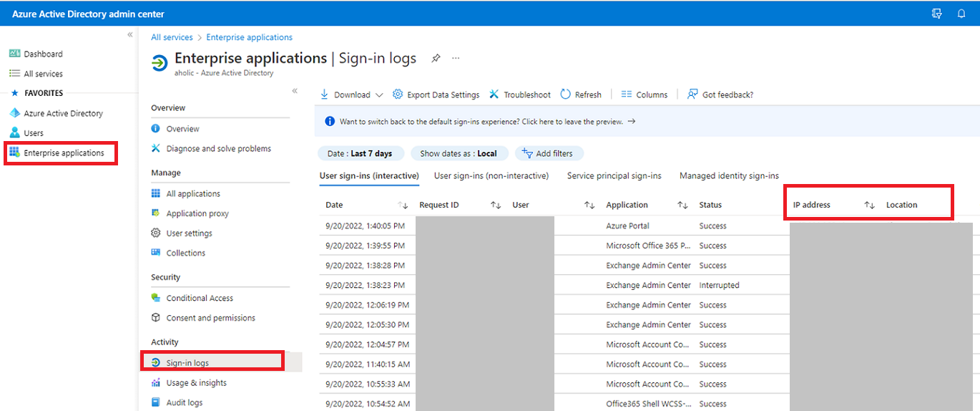Click the leave preview banner arrow
The height and width of the screenshot is (411, 980).
click(x=632, y=122)
